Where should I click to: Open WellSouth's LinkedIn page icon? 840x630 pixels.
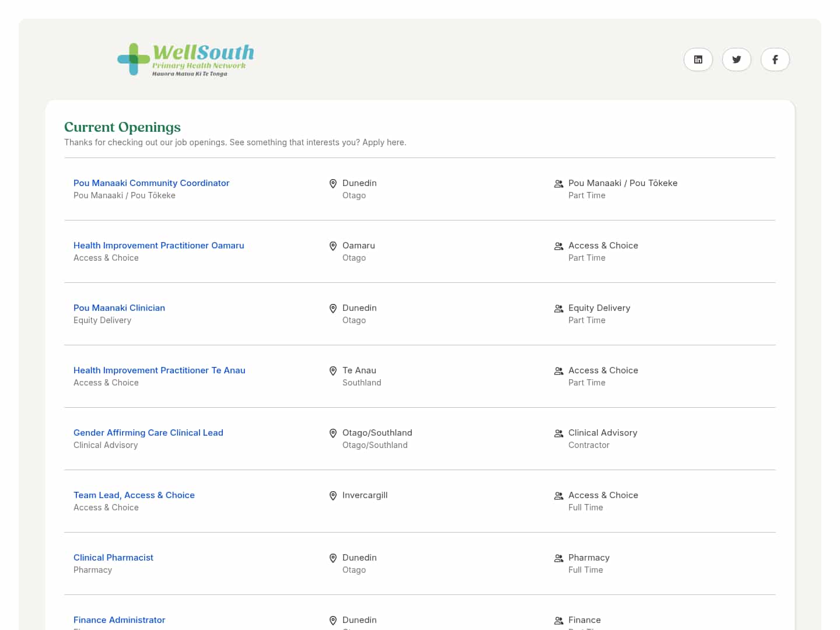698,60
